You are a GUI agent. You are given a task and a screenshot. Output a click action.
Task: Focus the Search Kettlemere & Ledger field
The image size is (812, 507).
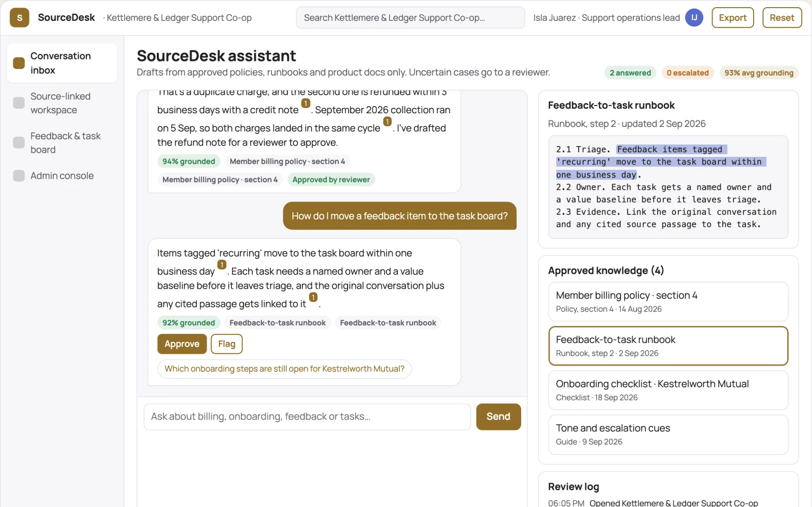click(x=410, y=18)
